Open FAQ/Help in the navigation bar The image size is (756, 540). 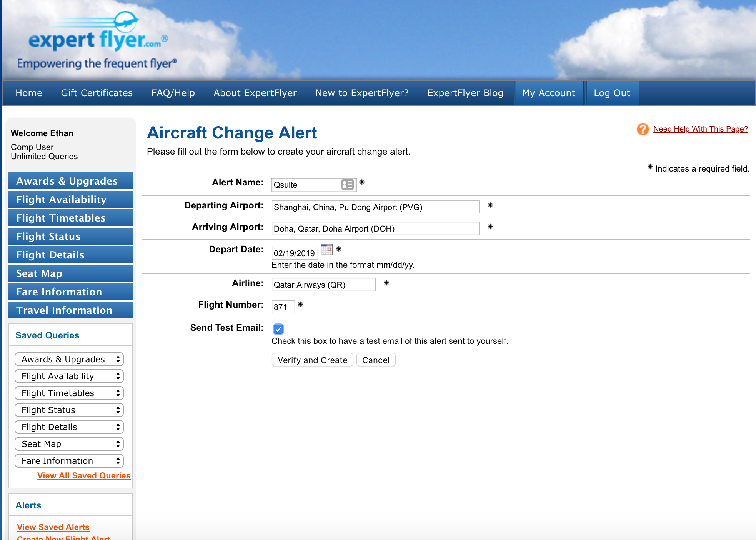click(x=173, y=93)
